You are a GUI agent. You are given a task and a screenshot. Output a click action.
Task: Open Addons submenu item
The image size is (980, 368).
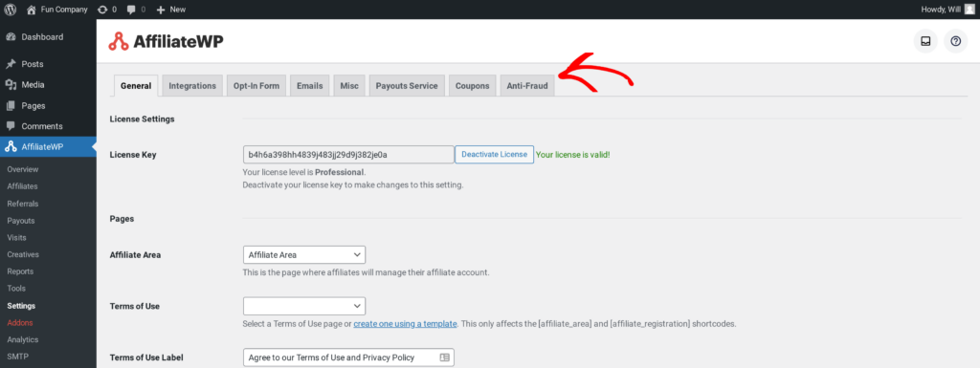click(x=20, y=322)
